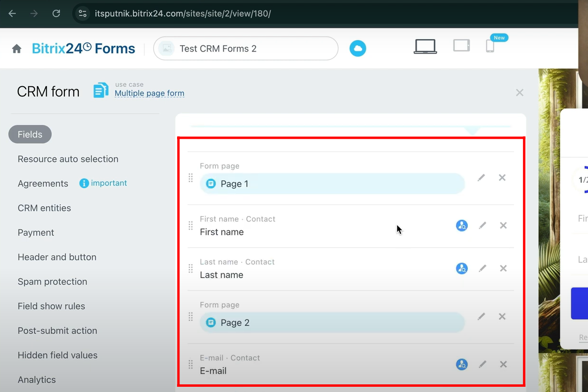Viewport: 588px width, 392px height.
Task: Edit the E-mail field
Action: tap(483, 364)
